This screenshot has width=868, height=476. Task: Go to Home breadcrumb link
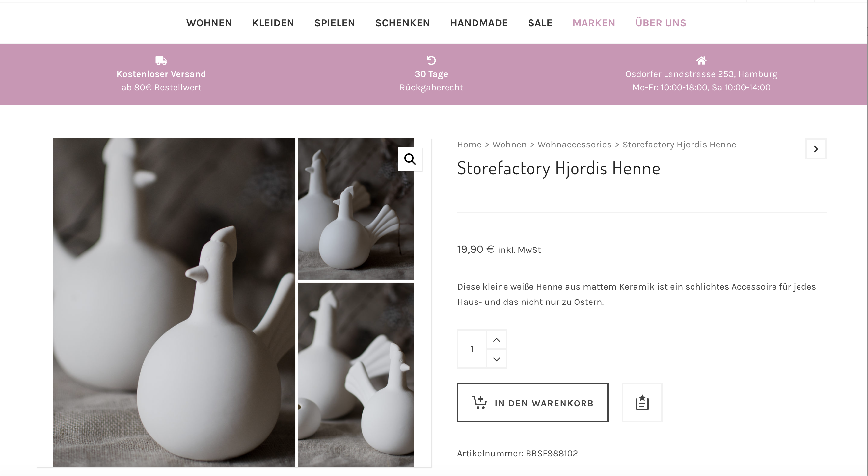pyautogui.click(x=469, y=145)
